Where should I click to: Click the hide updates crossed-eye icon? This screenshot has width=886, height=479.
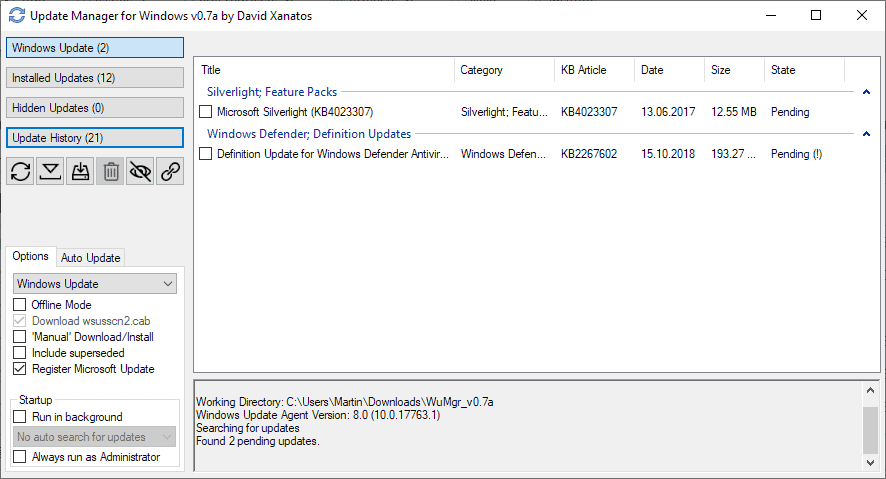pyautogui.click(x=140, y=171)
